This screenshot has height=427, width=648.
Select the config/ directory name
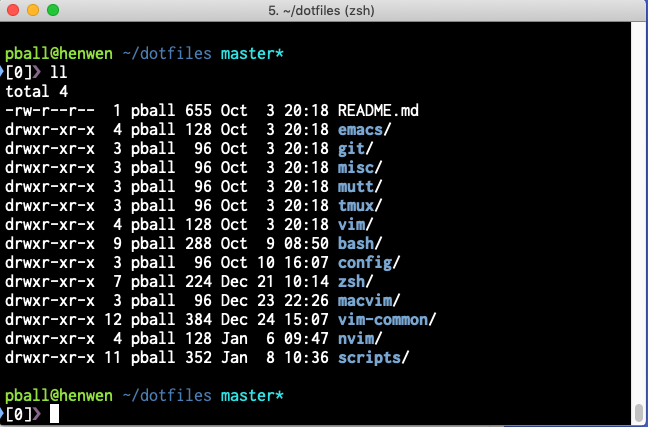click(368, 262)
